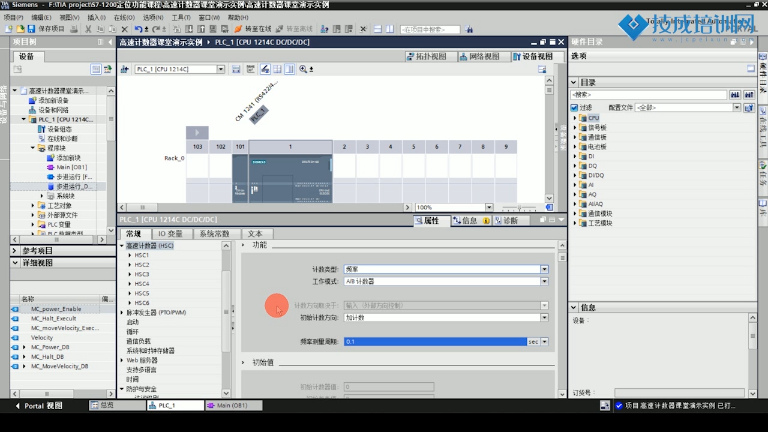
Task: Select MC_power_Enable in detail view
Action: tap(56, 309)
